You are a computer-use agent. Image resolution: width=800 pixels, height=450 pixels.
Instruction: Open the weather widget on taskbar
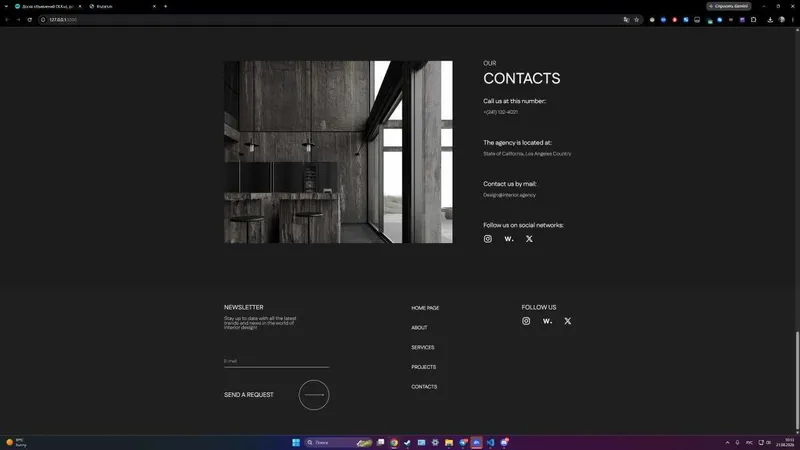[15, 442]
